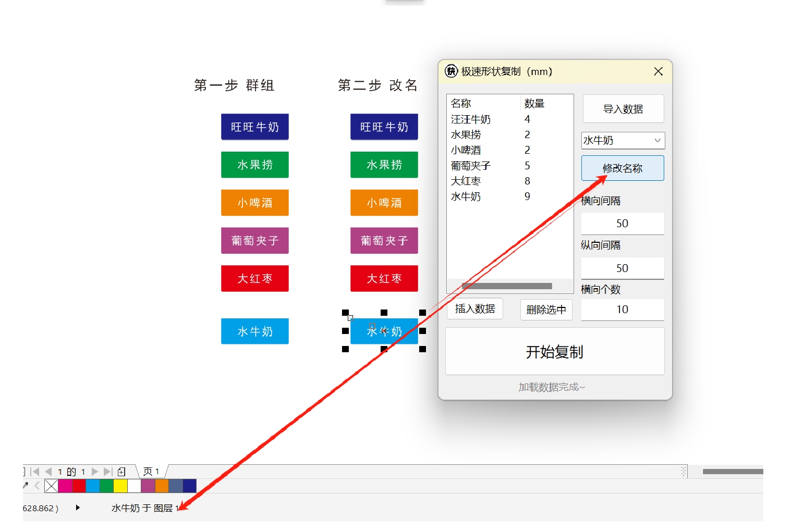This screenshot has width=792, height=532.
Task: Pick the red palette swatch
Action: [x=79, y=486]
